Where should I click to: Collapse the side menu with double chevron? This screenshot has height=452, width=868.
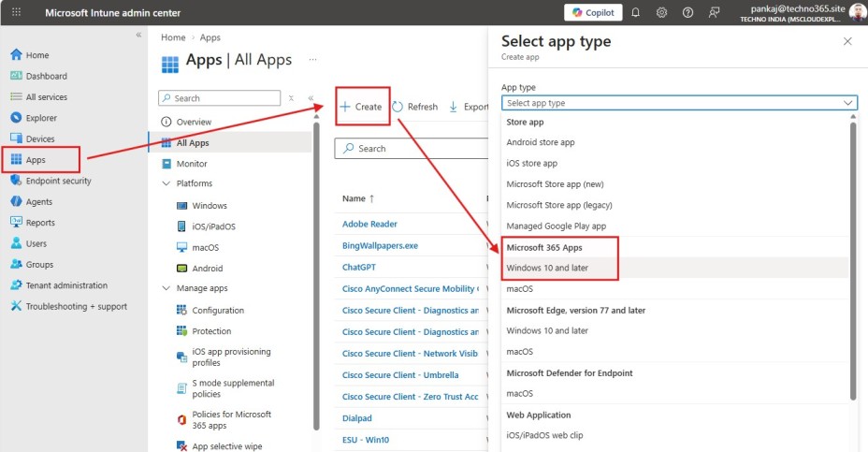tap(311, 98)
